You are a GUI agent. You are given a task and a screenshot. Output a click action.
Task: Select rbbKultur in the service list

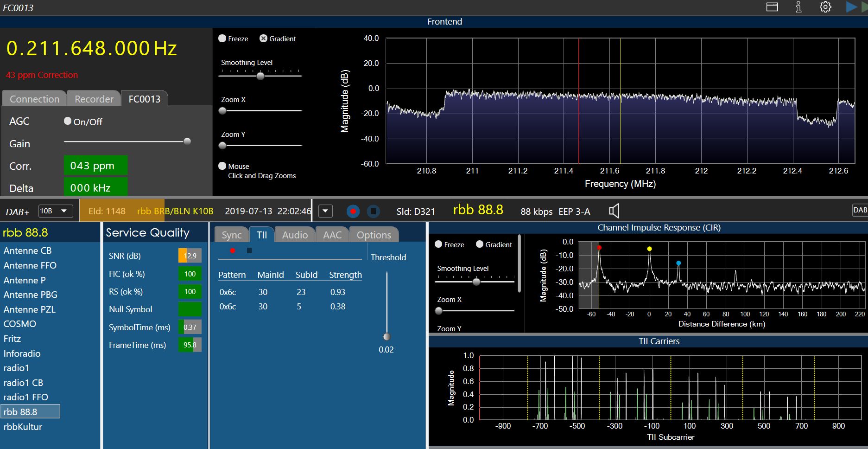coord(23,427)
